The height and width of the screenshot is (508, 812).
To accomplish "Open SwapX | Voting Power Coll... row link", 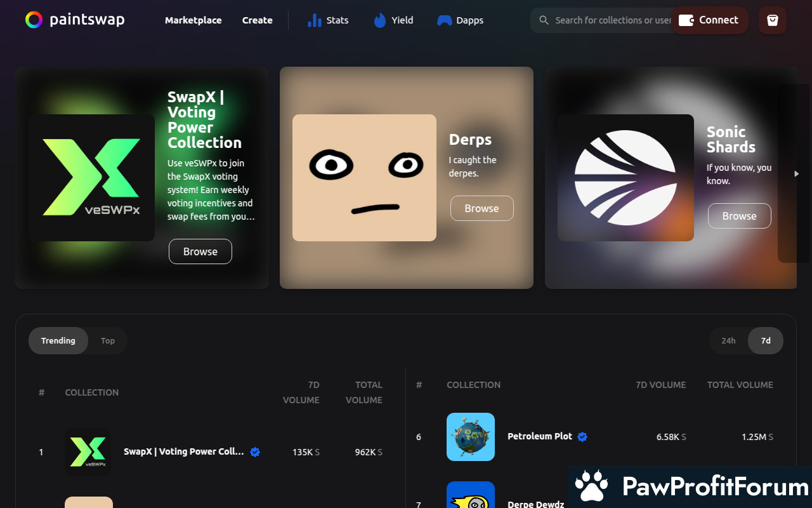I will pos(184,452).
